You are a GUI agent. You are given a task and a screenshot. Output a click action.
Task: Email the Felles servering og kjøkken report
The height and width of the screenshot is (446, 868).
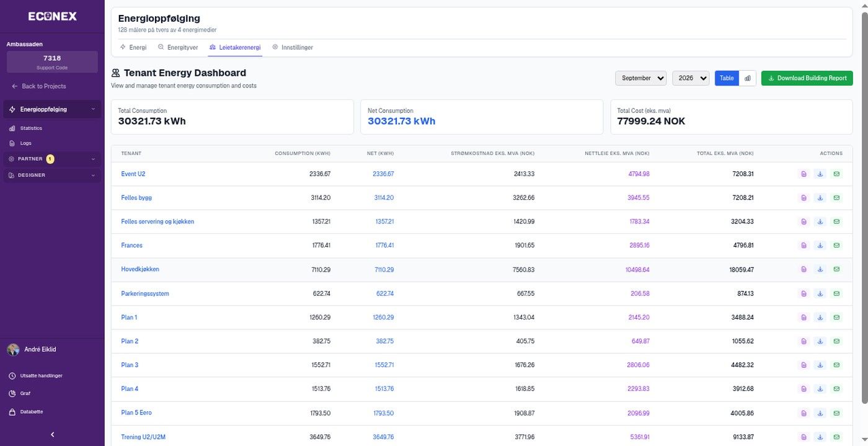836,221
